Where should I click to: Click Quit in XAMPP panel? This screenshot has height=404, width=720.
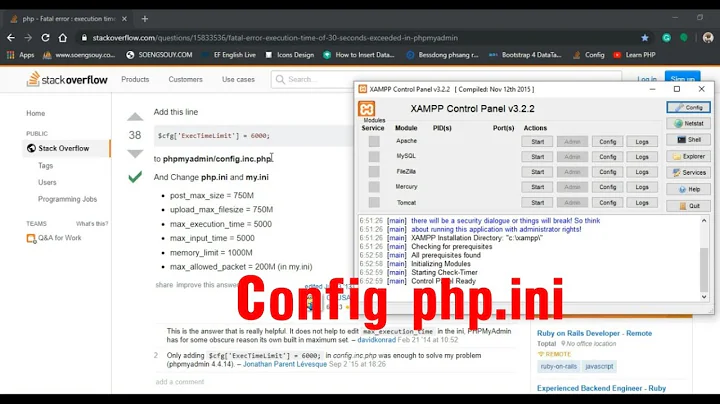click(x=688, y=206)
